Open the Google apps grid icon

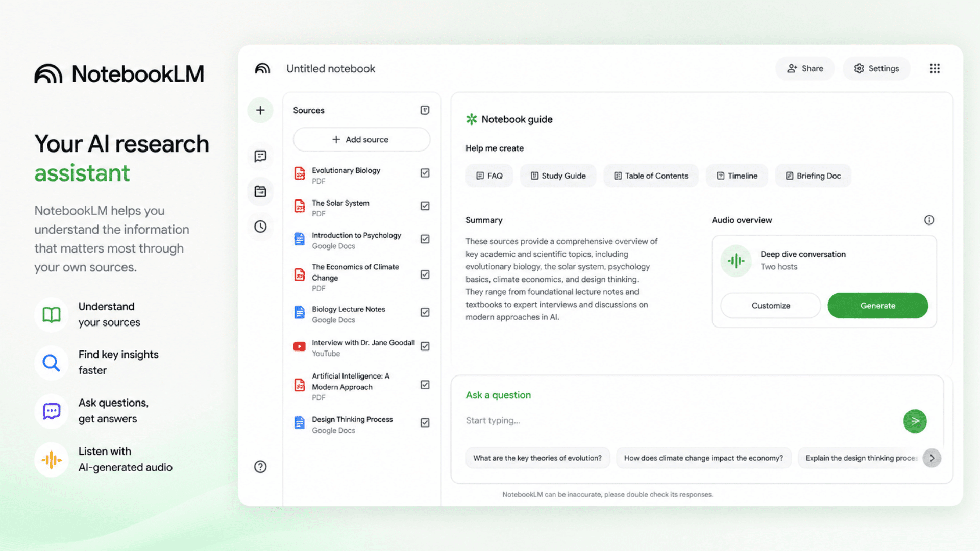point(935,68)
